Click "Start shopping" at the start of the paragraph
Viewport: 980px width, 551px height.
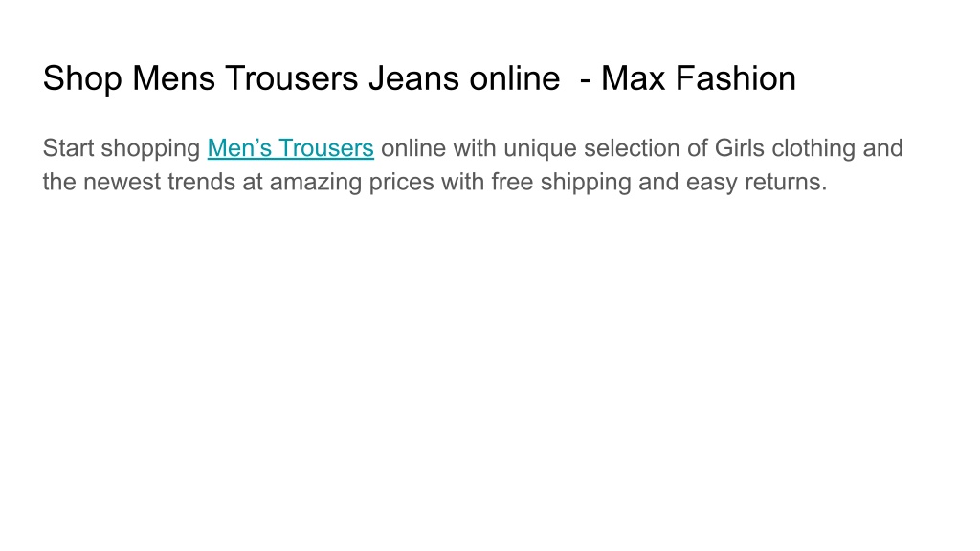pos(122,148)
